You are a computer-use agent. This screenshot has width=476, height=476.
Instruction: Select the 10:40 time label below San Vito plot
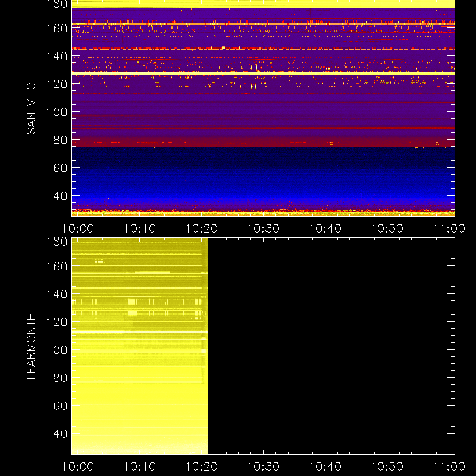pos(325,228)
